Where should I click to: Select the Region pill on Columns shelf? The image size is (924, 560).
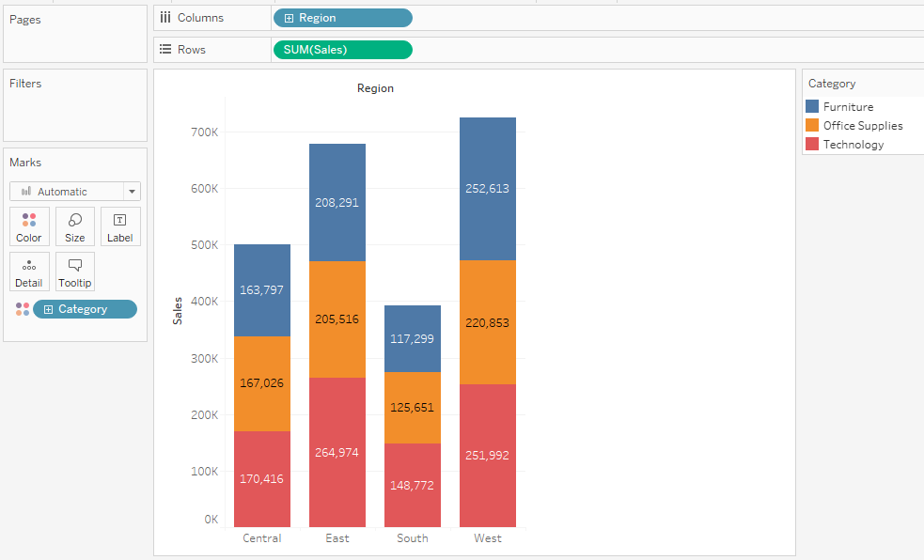click(343, 17)
